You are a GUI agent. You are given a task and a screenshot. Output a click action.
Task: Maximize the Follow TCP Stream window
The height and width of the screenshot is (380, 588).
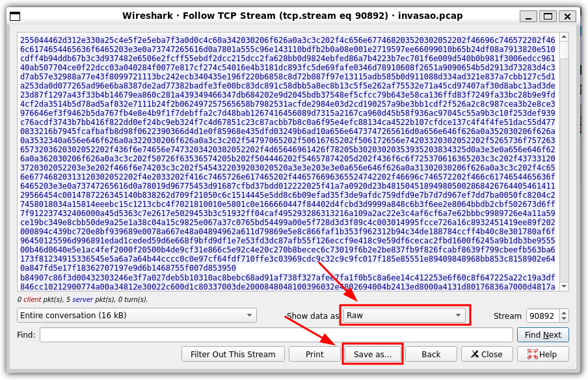pyautogui.click(x=548, y=16)
